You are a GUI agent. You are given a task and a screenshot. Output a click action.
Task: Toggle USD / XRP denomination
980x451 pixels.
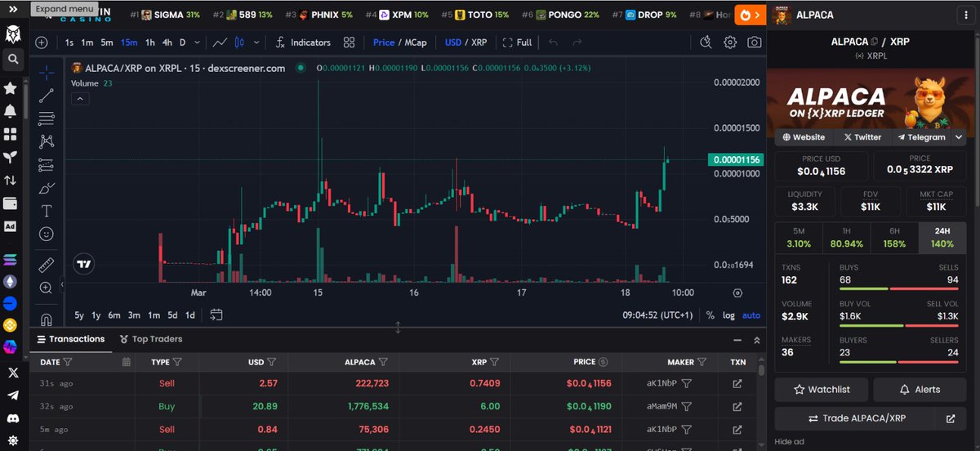(467, 42)
